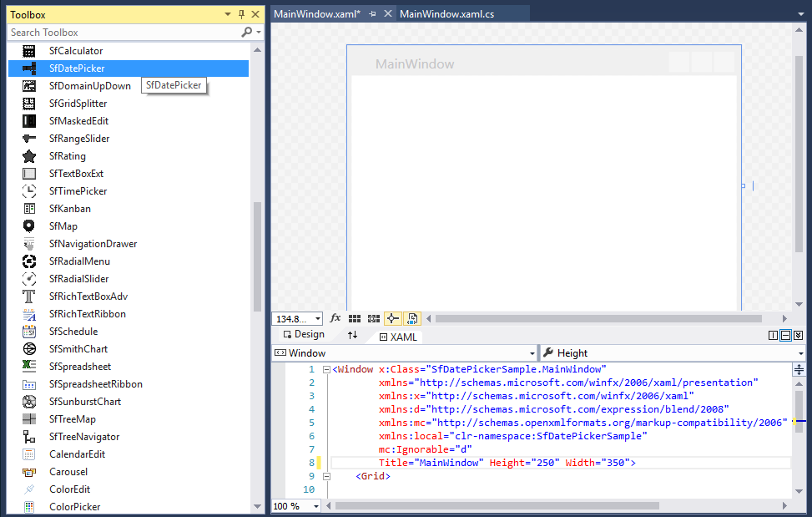Choose SfTimePicker clock icon in Toolbox

tap(29, 191)
